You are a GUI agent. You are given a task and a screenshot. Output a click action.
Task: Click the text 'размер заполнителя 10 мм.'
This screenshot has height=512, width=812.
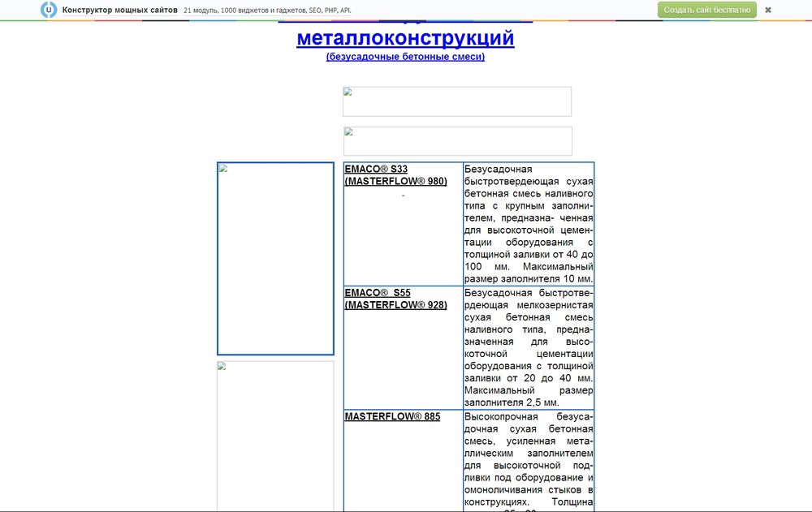(x=529, y=279)
